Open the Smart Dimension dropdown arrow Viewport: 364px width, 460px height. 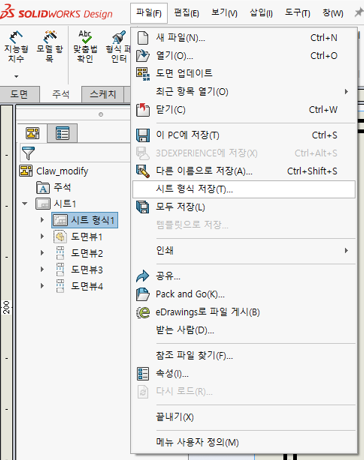point(16,76)
